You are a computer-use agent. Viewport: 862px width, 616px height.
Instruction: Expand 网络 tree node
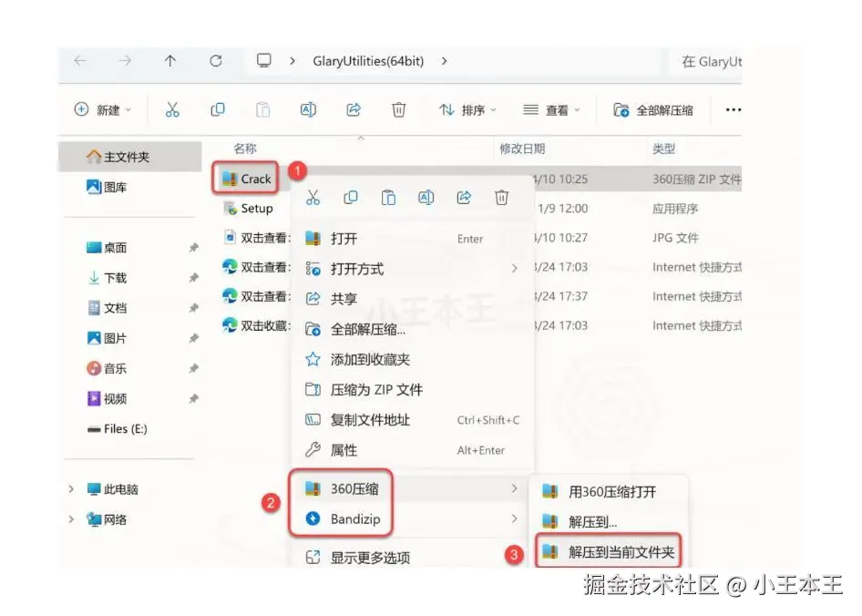(x=71, y=519)
